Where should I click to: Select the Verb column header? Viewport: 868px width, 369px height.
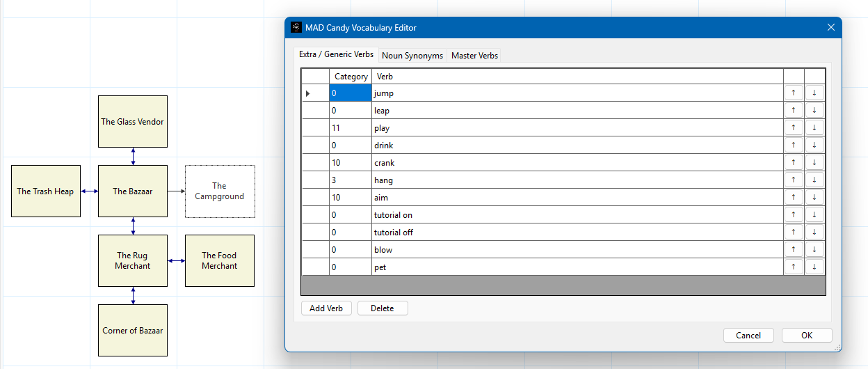[x=577, y=77]
